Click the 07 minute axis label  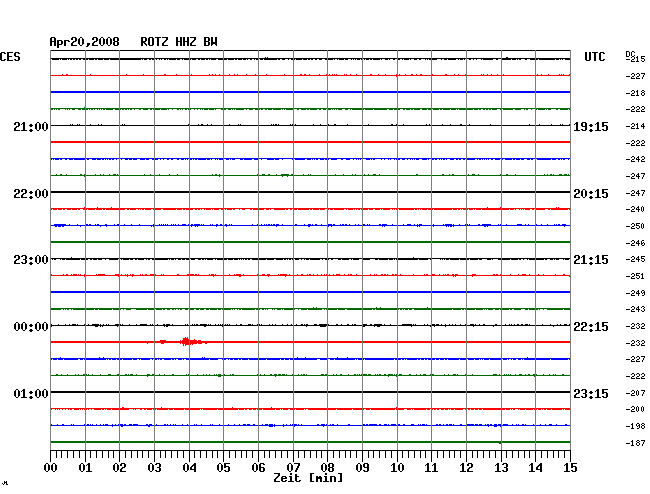[x=293, y=468]
